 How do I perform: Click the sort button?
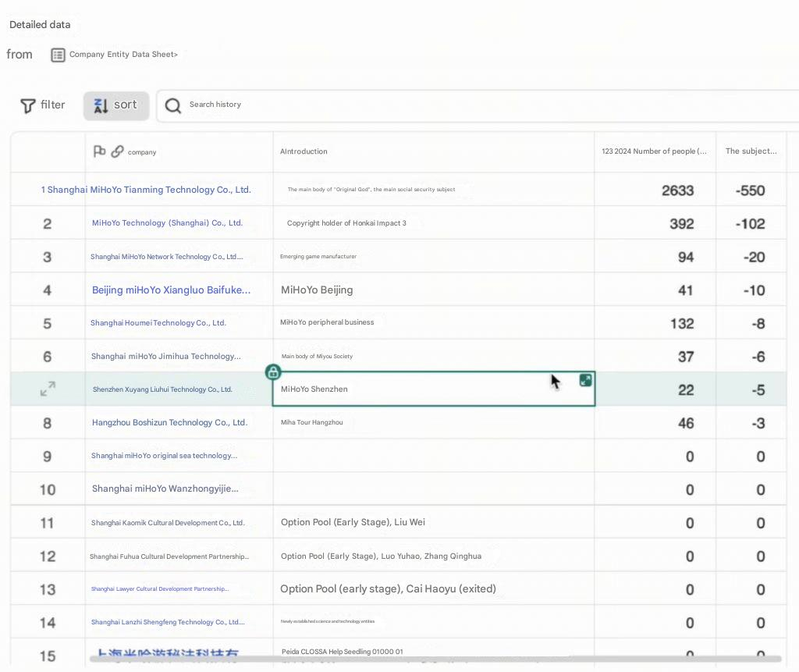coord(116,105)
